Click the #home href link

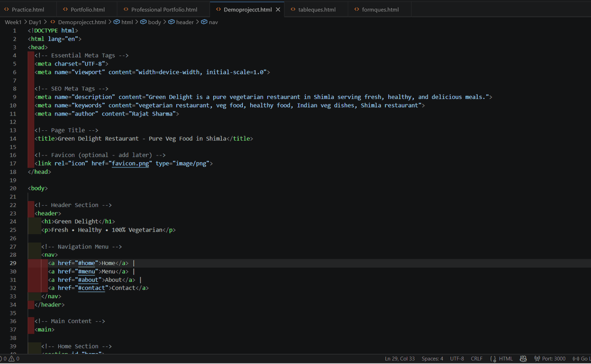click(x=87, y=263)
